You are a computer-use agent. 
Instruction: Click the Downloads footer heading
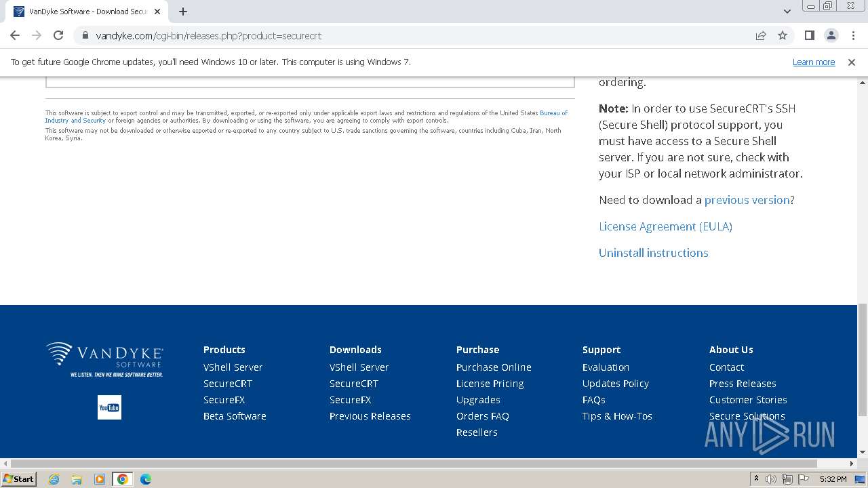pos(355,350)
